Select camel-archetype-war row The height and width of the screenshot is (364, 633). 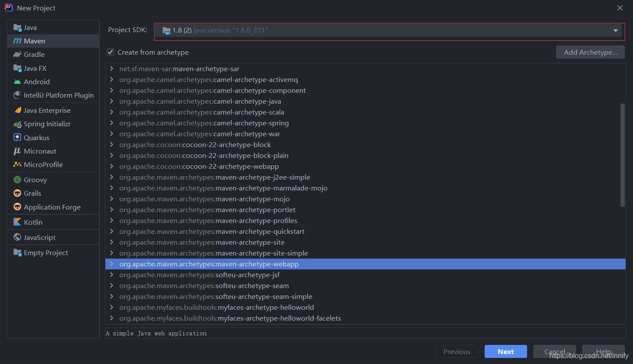coord(365,134)
